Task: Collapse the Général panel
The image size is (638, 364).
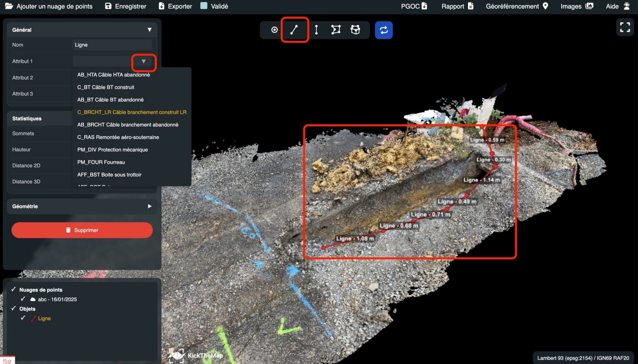Action: pyautogui.click(x=150, y=29)
